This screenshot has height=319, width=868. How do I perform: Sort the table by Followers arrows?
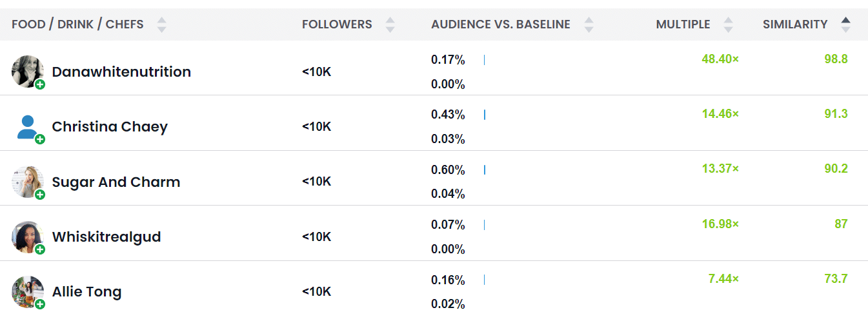(390, 24)
